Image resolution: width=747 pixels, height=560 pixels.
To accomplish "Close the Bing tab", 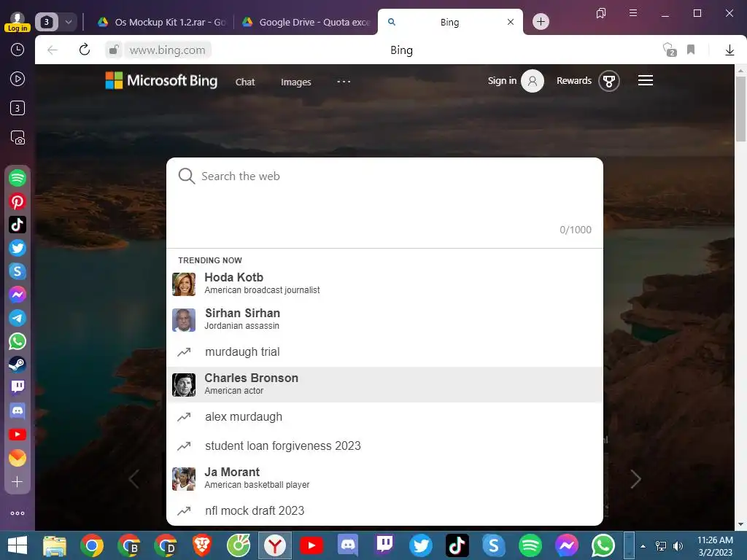I will 510,22.
